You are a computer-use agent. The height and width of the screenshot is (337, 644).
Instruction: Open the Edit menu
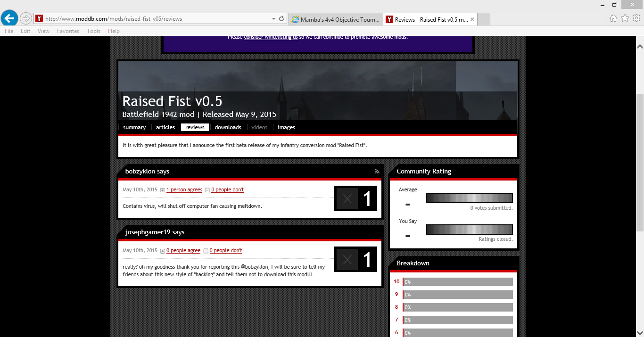click(25, 31)
